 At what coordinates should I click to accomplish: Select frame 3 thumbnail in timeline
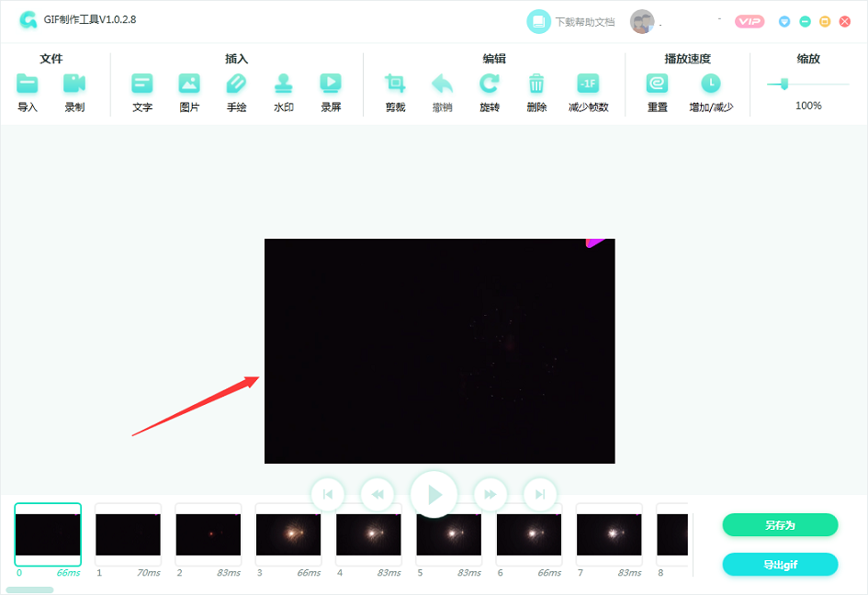point(288,534)
